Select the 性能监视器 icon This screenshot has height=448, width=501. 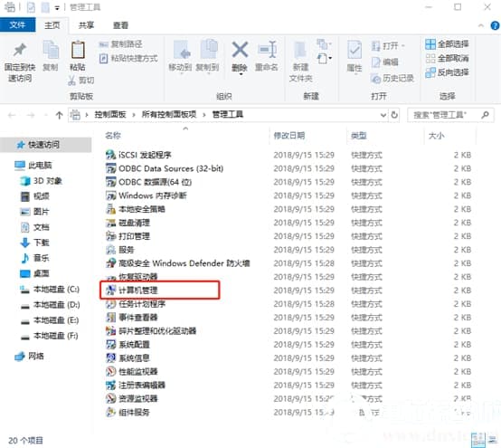click(x=110, y=372)
